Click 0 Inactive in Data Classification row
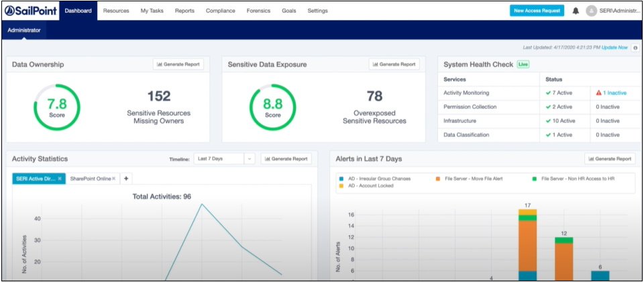Screen dimensions: 644x282 [x=608, y=135]
